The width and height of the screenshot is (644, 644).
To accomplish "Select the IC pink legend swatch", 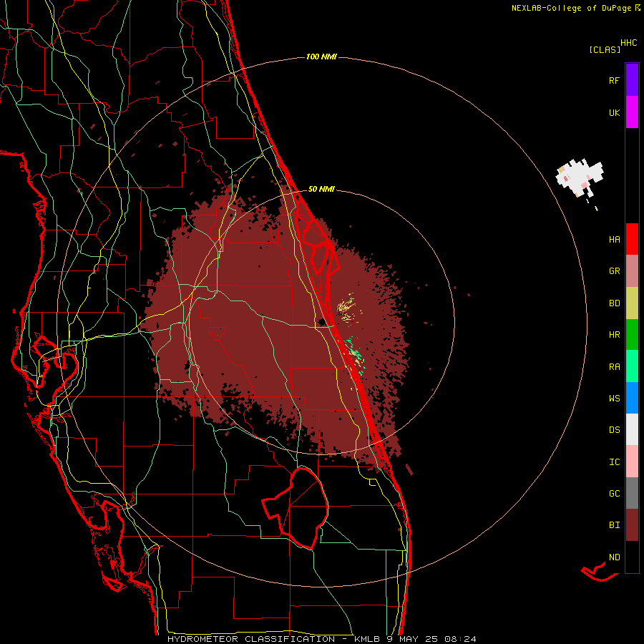I will 632,462.
